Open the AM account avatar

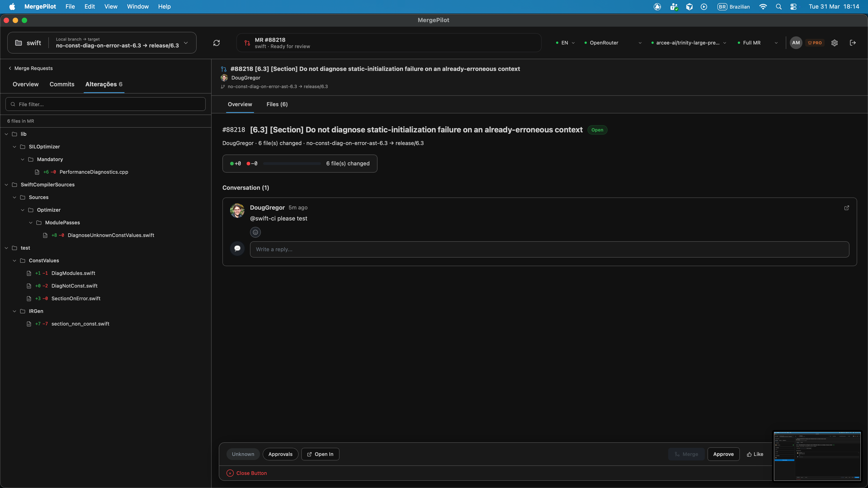796,43
